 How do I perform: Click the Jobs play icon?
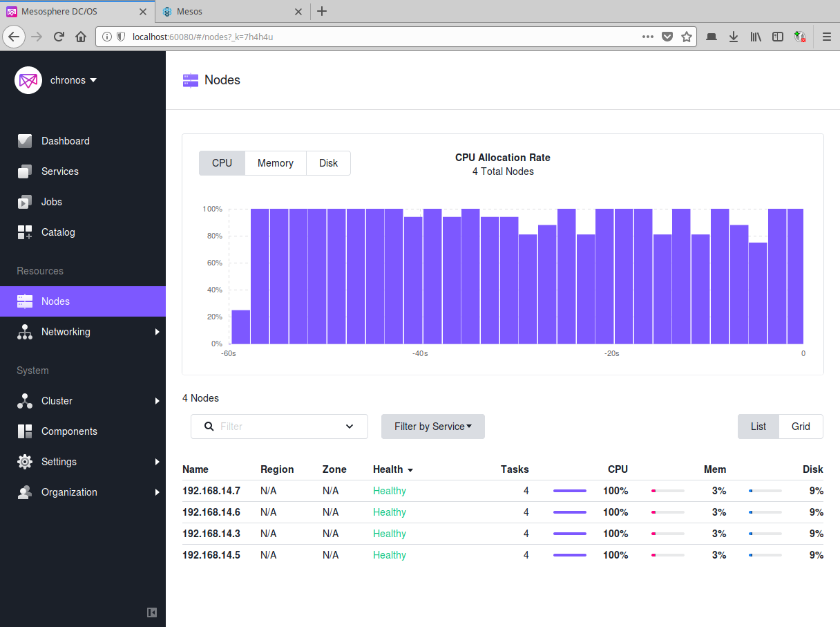pos(25,202)
